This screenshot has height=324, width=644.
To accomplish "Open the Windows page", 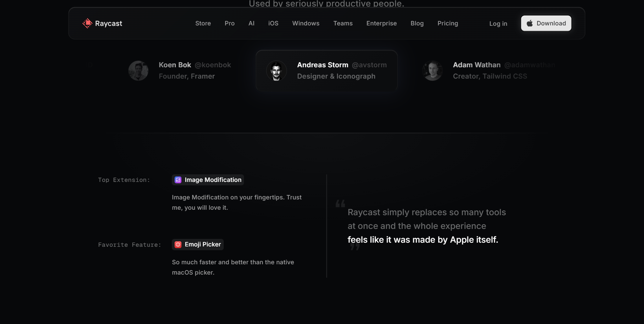I will (x=306, y=23).
